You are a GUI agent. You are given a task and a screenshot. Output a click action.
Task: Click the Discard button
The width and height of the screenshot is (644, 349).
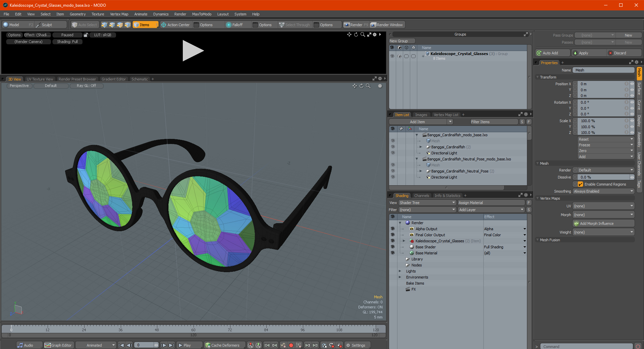click(624, 53)
